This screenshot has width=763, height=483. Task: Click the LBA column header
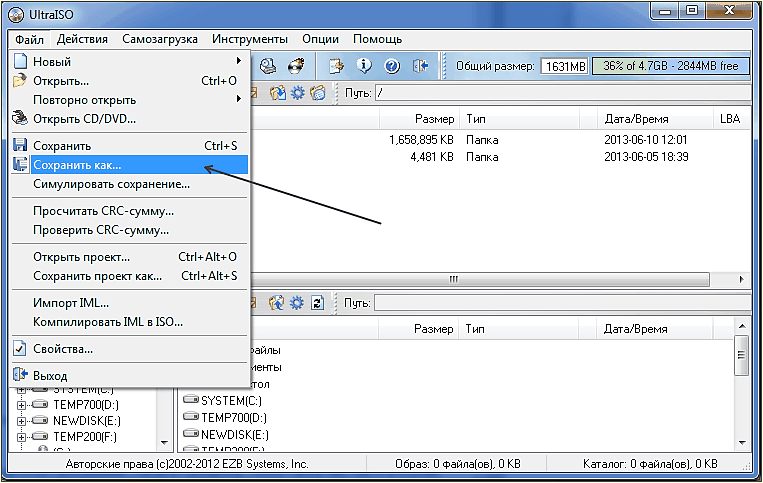click(x=730, y=119)
